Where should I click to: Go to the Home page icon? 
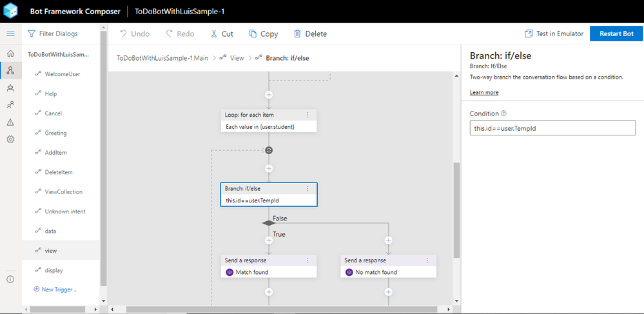(x=11, y=53)
